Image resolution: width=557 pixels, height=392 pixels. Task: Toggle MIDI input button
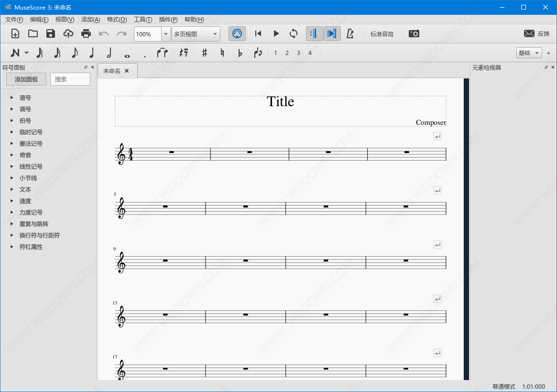coord(237,34)
